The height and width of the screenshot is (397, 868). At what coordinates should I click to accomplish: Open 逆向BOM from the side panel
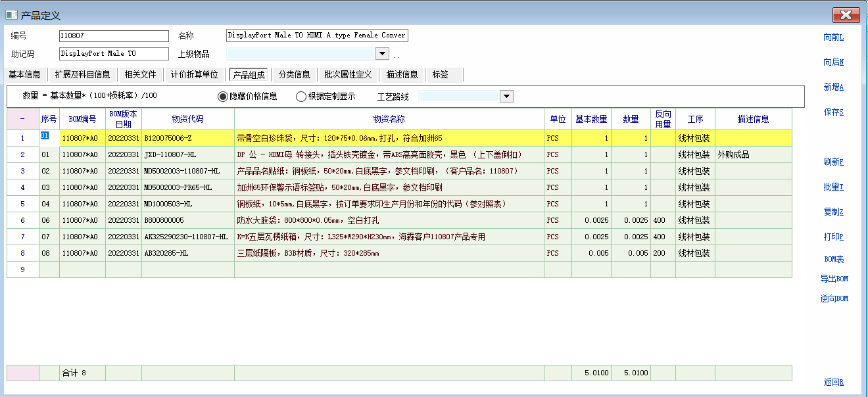coord(833,298)
